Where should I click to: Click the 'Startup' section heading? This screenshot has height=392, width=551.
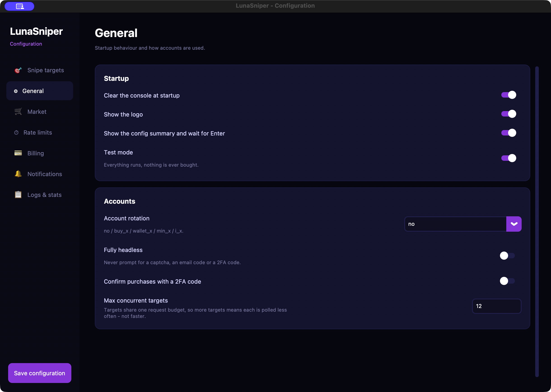pyautogui.click(x=116, y=78)
